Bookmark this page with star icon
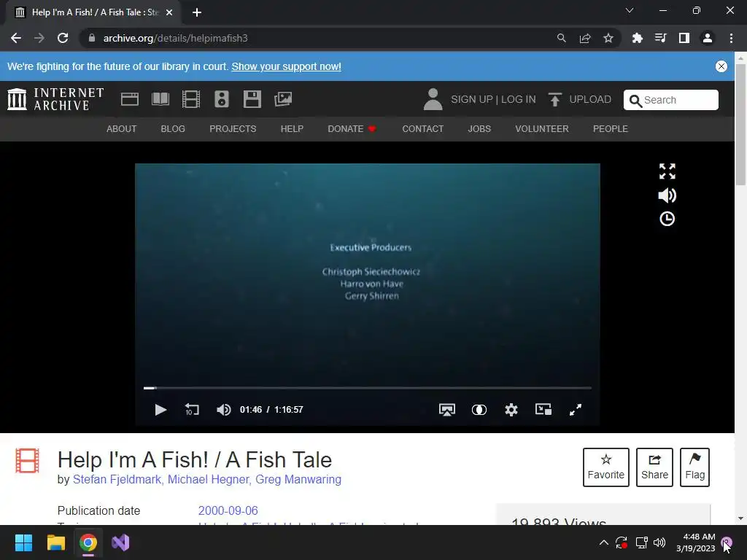Viewport: 747px width, 560px height. 608,38
